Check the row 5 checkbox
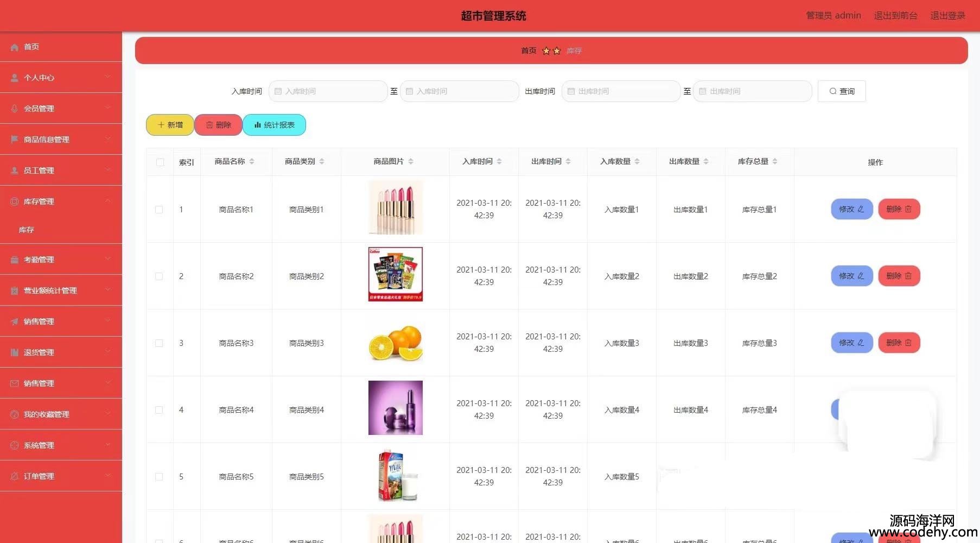980x543 pixels. tap(159, 477)
